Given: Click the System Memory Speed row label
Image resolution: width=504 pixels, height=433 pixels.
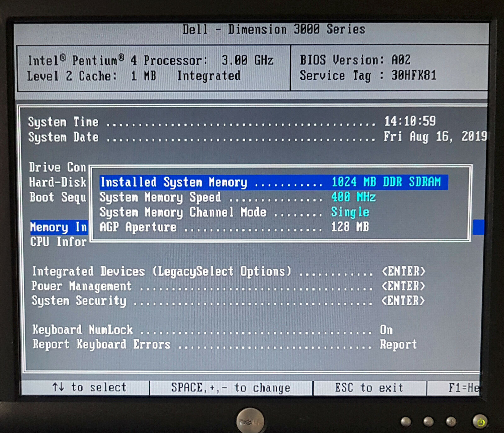Looking at the screenshot, I should tap(160, 198).
